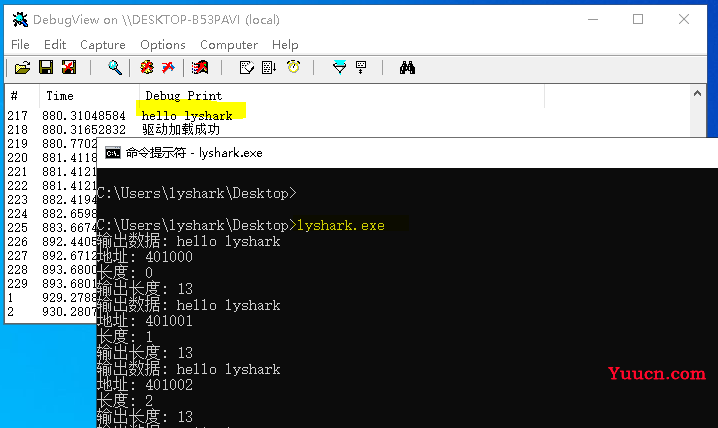Screen dimensions: 718x428
Task: Click the Clear display icon
Action: coord(69,68)
